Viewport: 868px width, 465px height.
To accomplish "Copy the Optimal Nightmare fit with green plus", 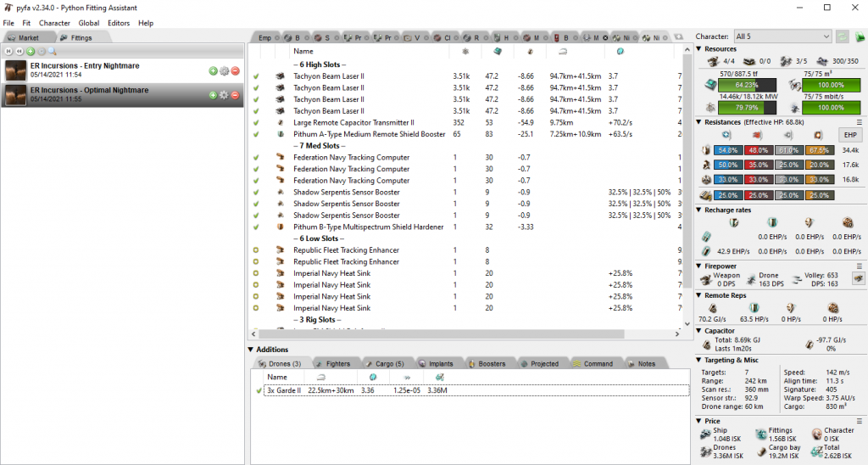I will coord(213,95).
